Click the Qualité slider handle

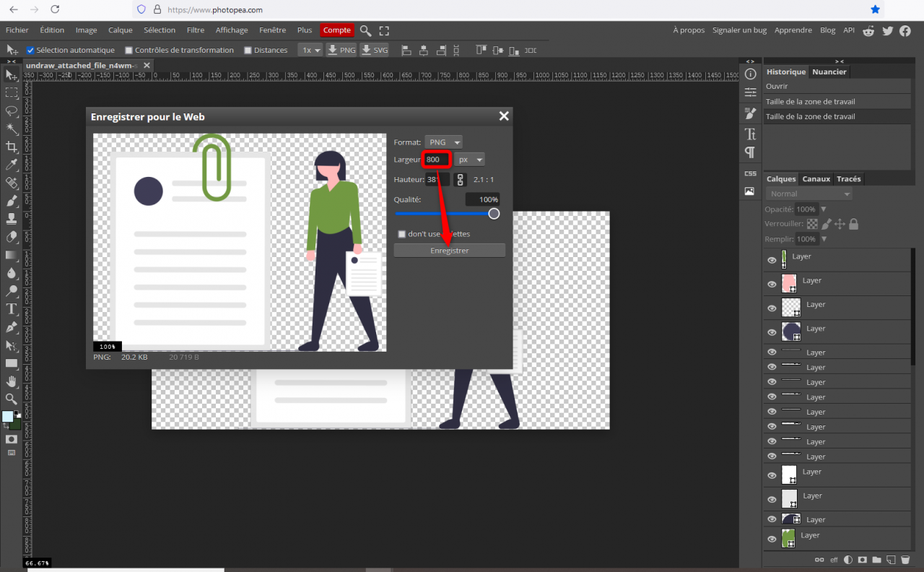click(x=494, y=213)
